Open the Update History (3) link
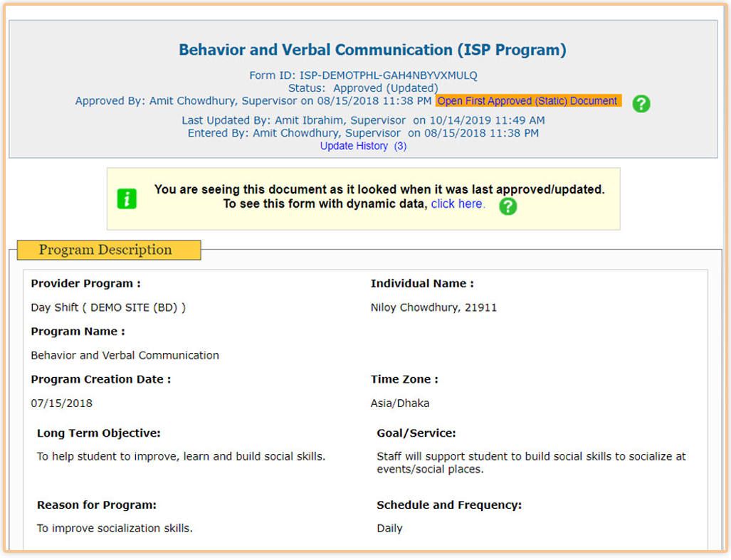Image resolution: width=731 pixels, height=560 pixels. [x=363, y=147]
